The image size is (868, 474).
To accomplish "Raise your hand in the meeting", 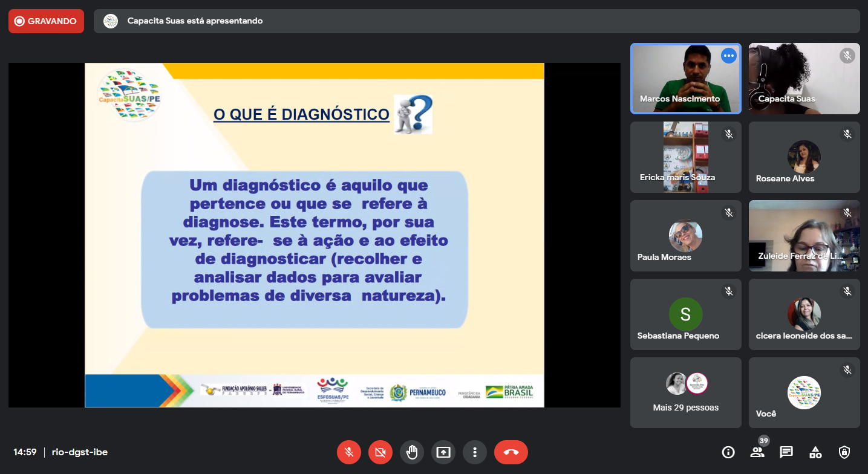I will (x=412, y=452).
